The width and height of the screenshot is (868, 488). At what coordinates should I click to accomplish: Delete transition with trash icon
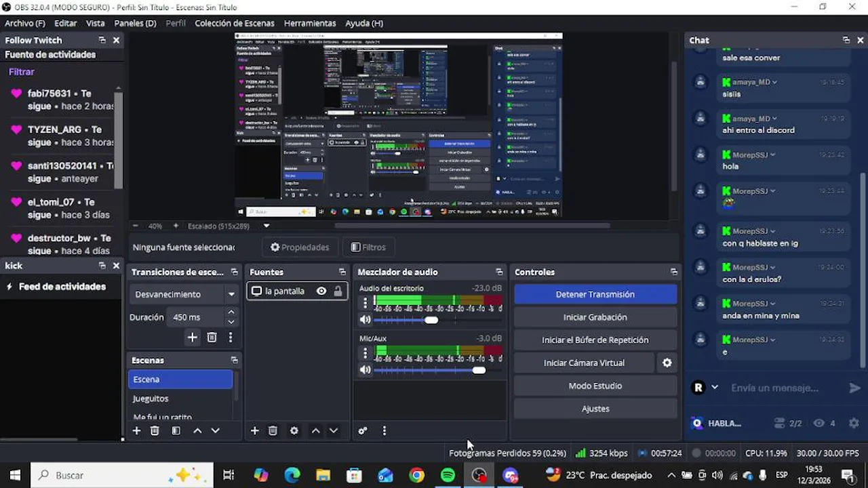(212, 337)
